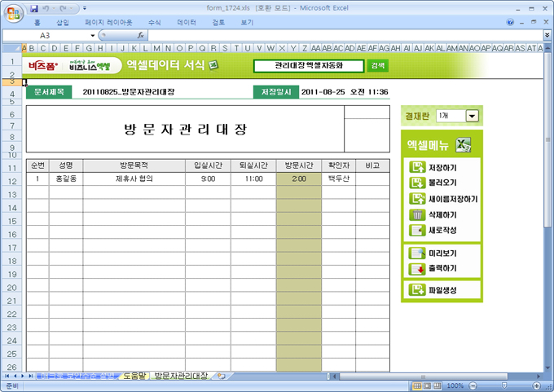Click the 비즈폼 logo

pos(43,66)
